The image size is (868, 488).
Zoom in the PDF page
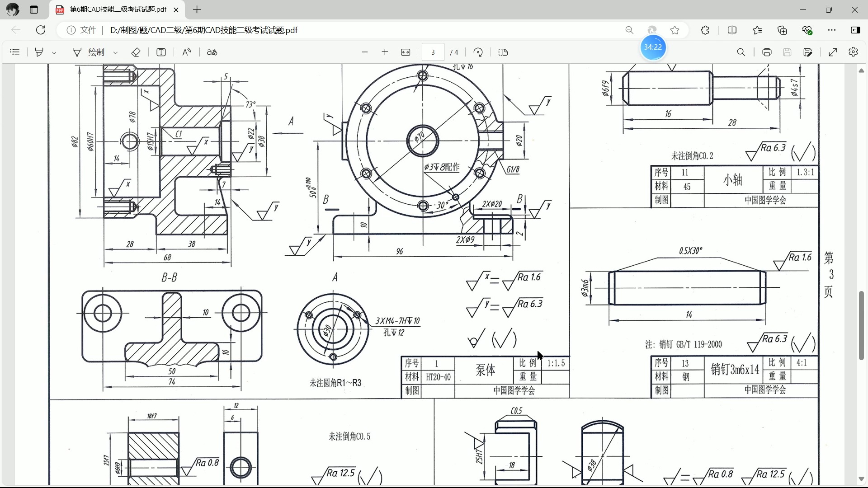pos(385,52)
